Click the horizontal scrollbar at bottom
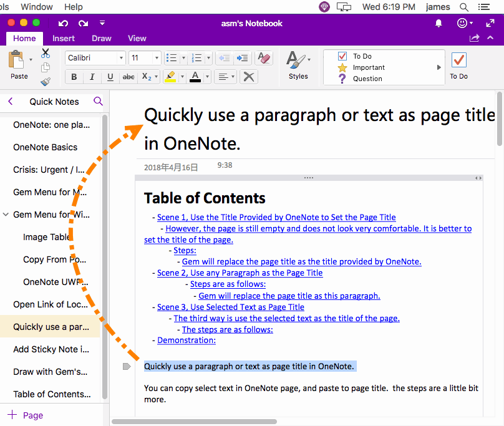504x426 pixels. [x=194, y=422]
